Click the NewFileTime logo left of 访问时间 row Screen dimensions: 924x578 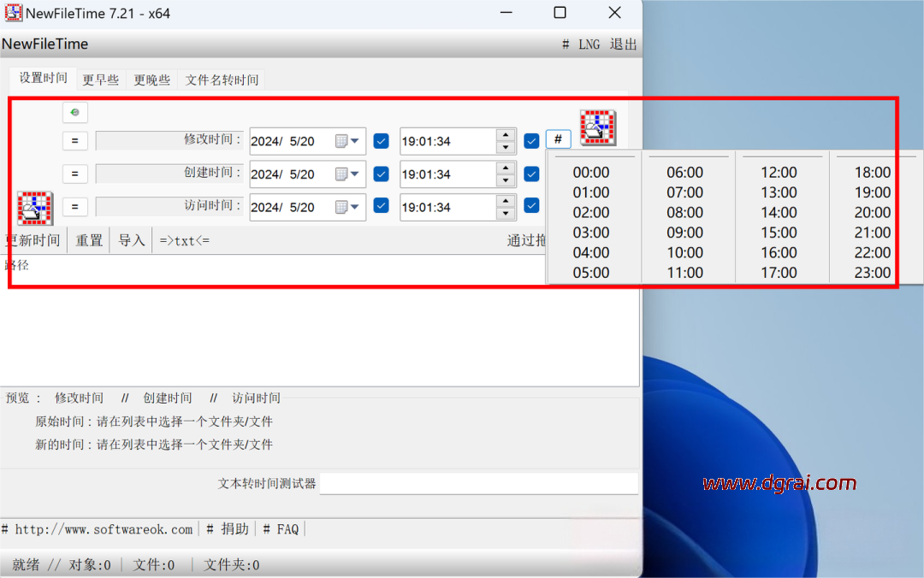tap(35, 208)
